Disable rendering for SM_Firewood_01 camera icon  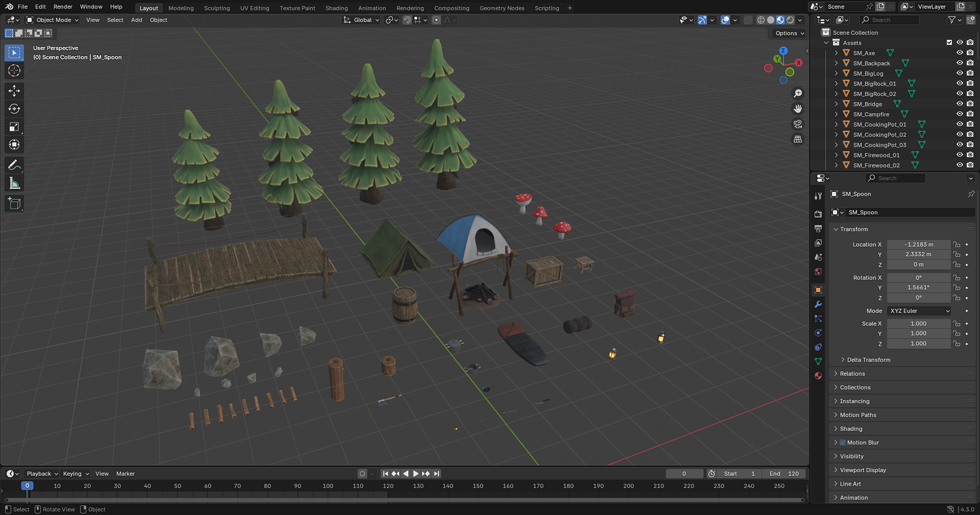[x=970, y=155]
